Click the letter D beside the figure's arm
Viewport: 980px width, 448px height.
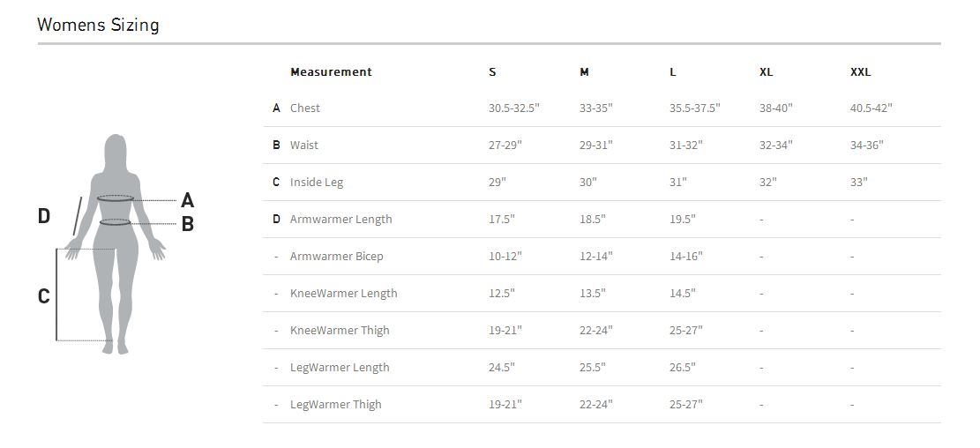pyautogui.click(x=44, y=215)
